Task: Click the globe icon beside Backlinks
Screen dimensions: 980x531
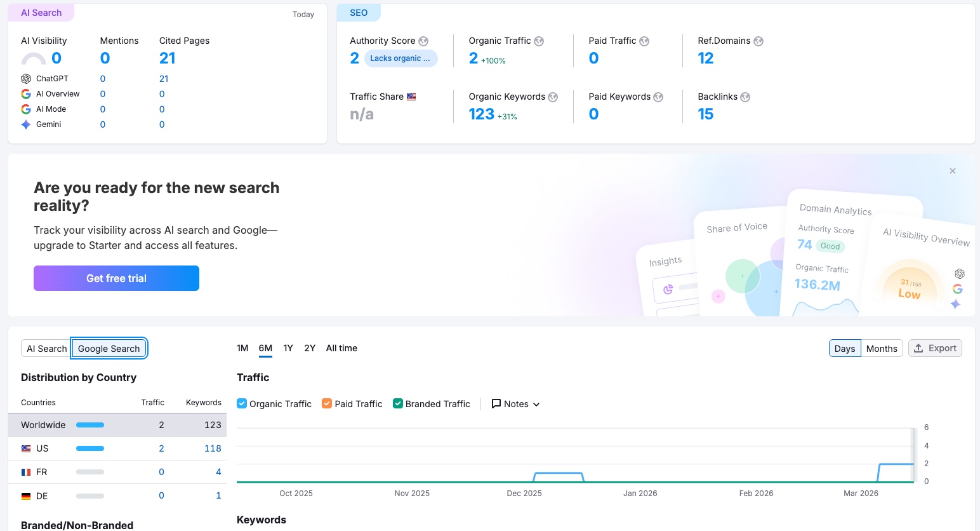Action: click(x=745, y=97)
